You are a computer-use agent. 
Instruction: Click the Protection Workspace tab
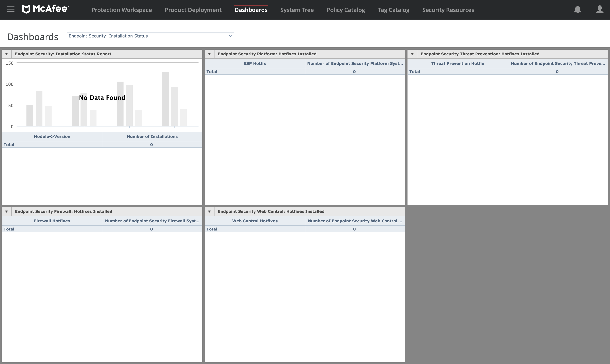click(121, 10)
